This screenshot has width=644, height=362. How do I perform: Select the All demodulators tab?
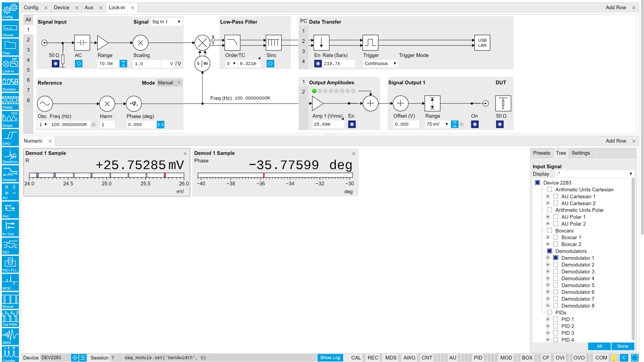click(x=28, y=20)
